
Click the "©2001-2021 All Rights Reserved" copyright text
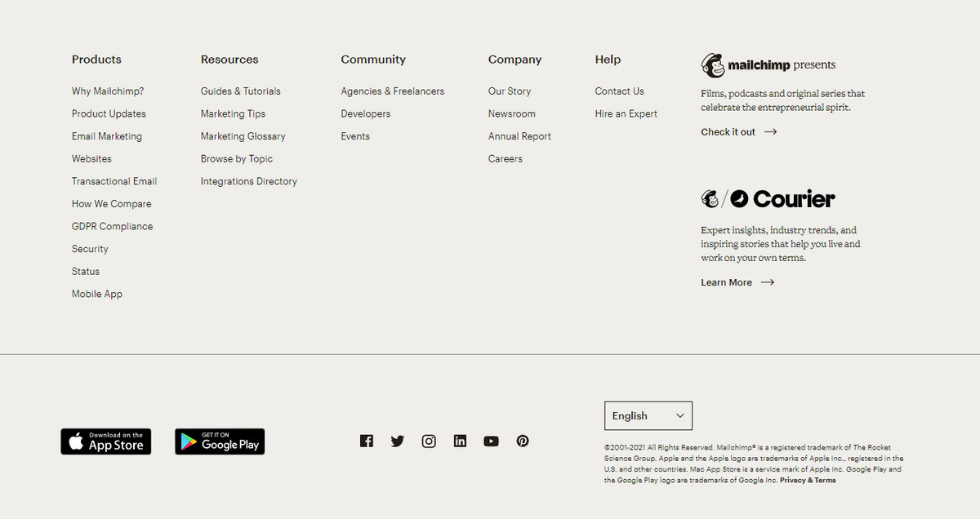click(754, 464)
